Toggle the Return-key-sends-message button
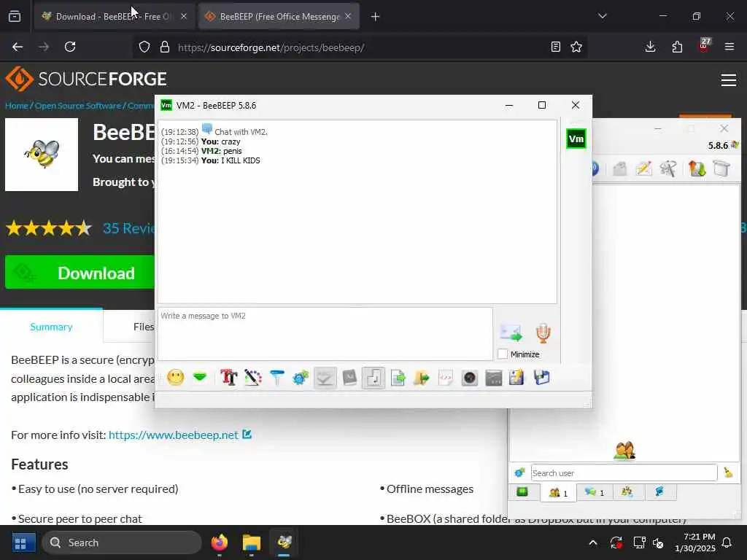 [373, 378]
